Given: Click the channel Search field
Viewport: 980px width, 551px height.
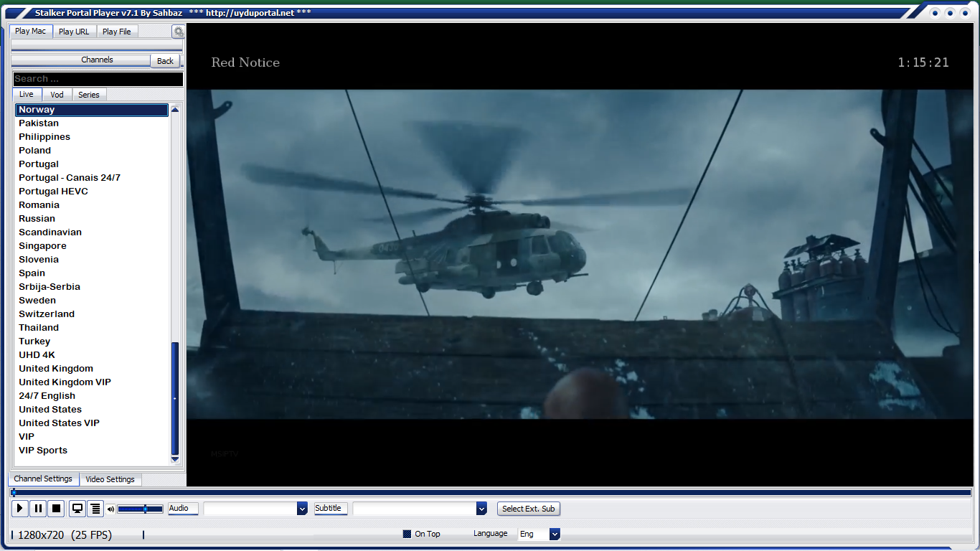Looking at the screenshot, I should point(98,79).
